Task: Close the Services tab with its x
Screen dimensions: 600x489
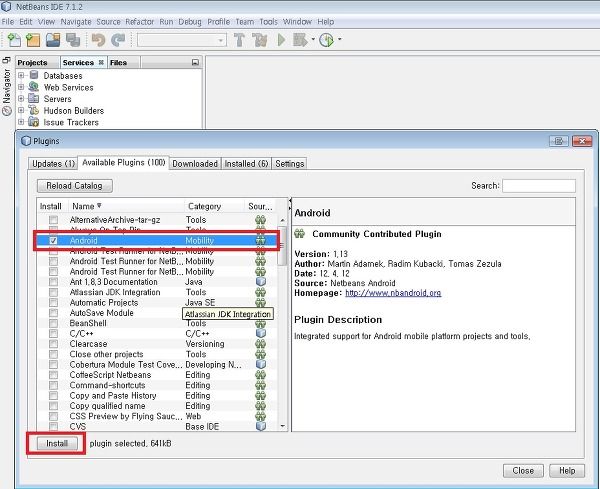Action: (101, 62)
